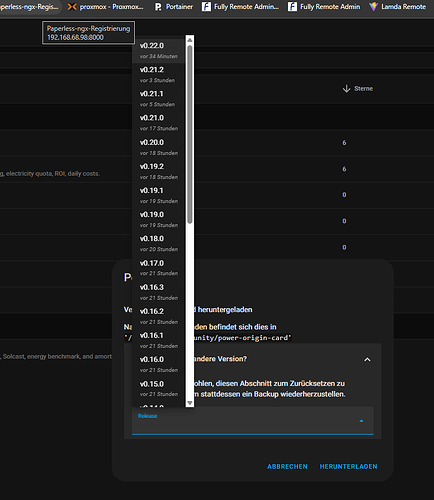Pick release v0.19.0
This screenshot has width=434, height=500.
click(159, 219)
